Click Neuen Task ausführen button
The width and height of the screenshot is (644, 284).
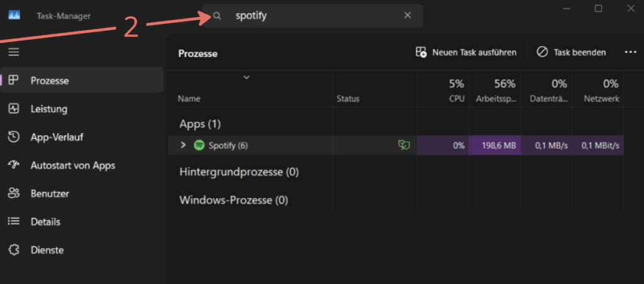tap(466, 53)
